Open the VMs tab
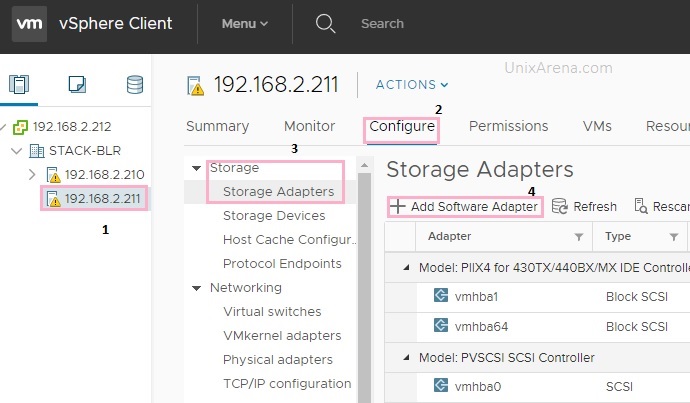Image resolution: width=690 pixels, height=403 pixels. (597, 126)
